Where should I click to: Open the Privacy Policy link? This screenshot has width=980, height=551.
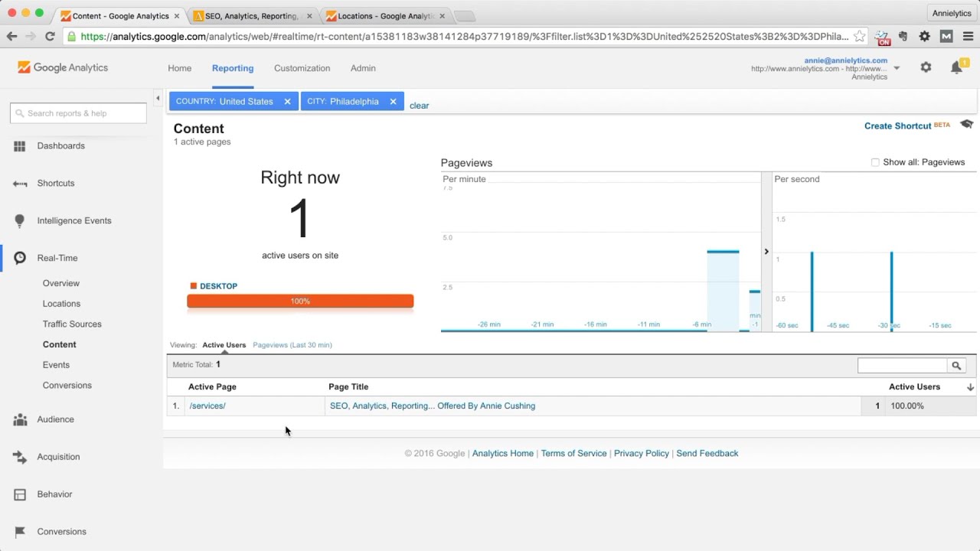(642, 454)
